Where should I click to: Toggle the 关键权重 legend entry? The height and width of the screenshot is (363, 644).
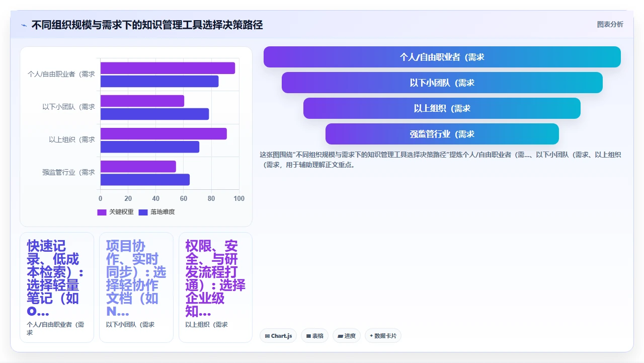pyautogui.click(x=116, y=212)
